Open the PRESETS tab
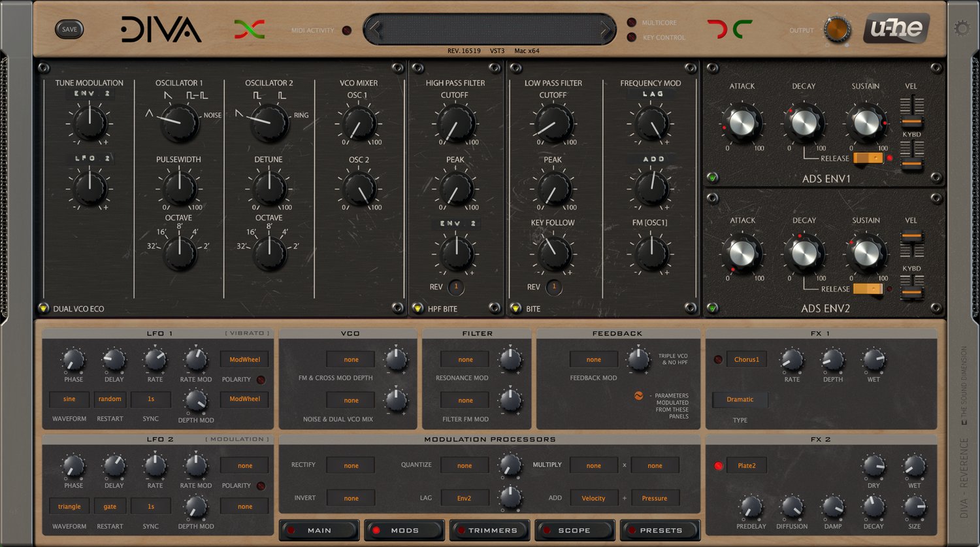This screenshot has width=980, height=547. 660,530
